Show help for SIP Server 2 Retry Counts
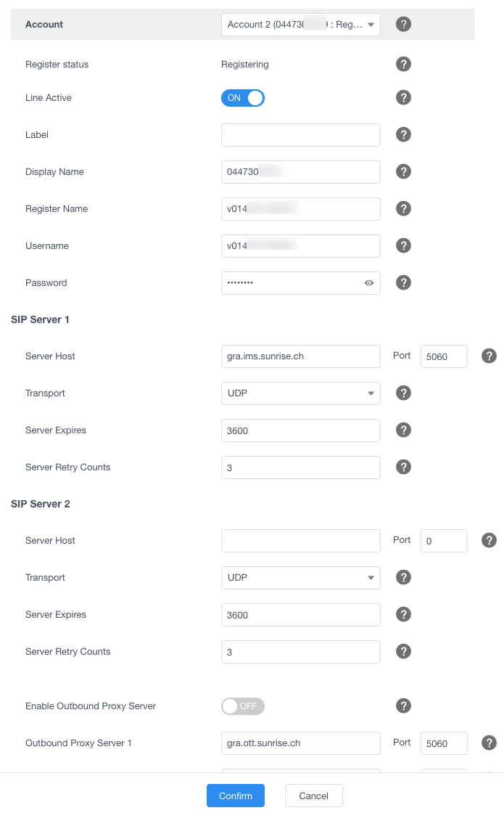 (x=404, y=651)
